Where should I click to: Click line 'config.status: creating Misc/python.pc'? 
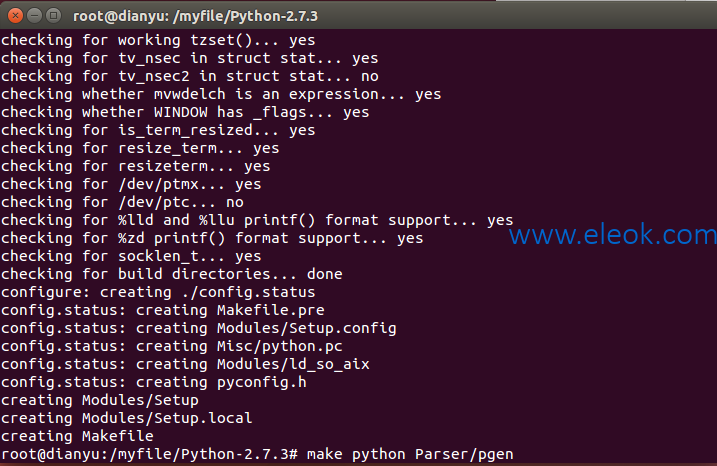172,346
